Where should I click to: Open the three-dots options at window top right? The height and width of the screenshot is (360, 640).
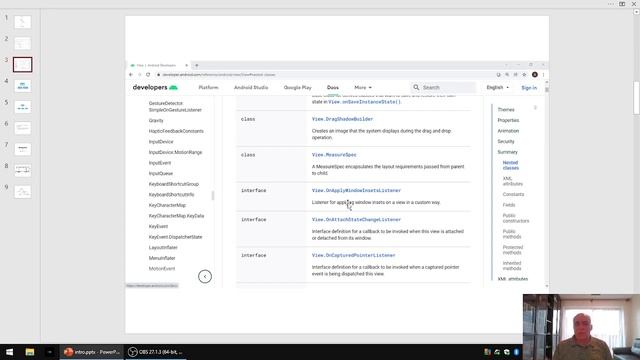tap(611, 4)
